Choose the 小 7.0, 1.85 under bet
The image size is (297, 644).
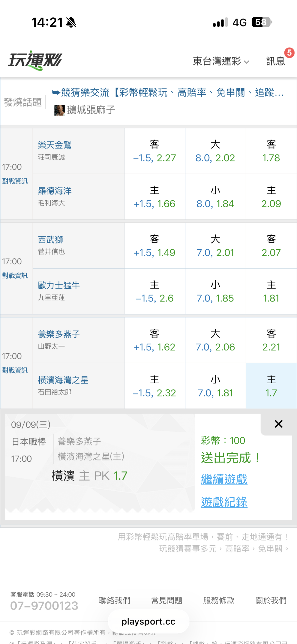(x=215, y=291)
